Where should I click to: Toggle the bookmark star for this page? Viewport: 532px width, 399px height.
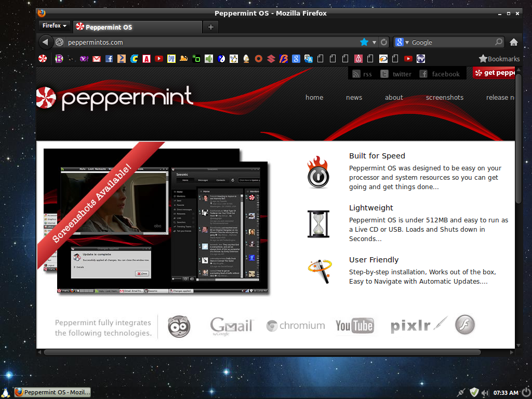tap(364, 42)
